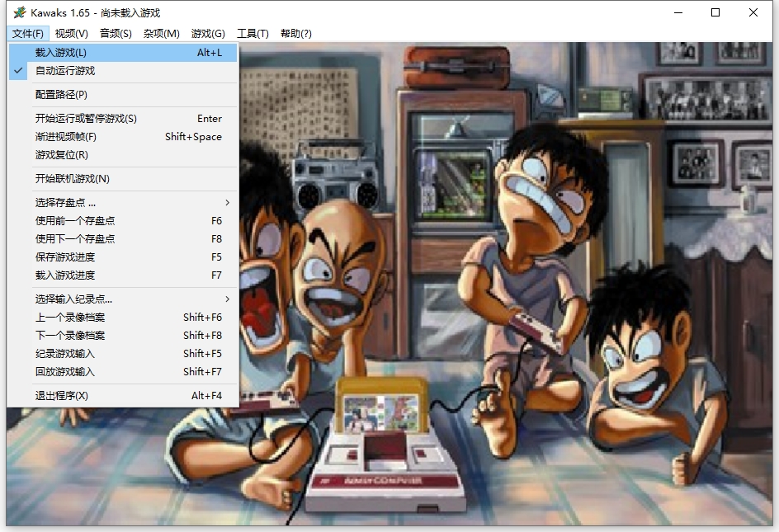Open the 音频(S) menu

(116, 33)
